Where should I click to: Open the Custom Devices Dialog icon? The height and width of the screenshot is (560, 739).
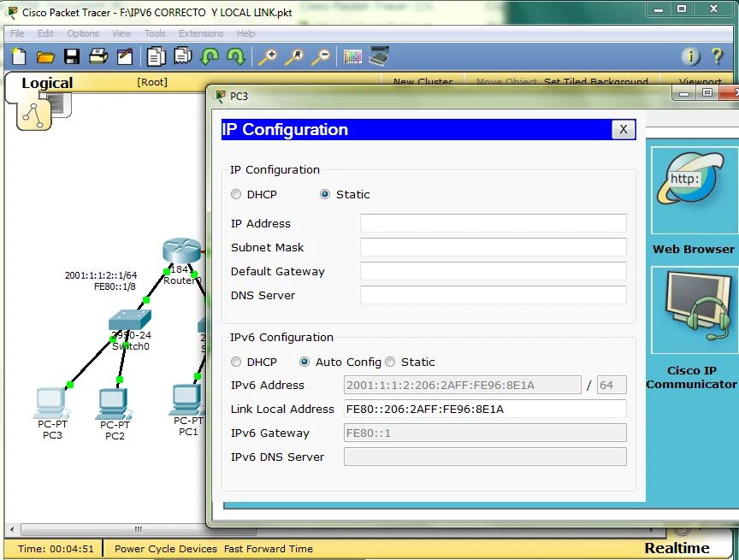point(378,56)
